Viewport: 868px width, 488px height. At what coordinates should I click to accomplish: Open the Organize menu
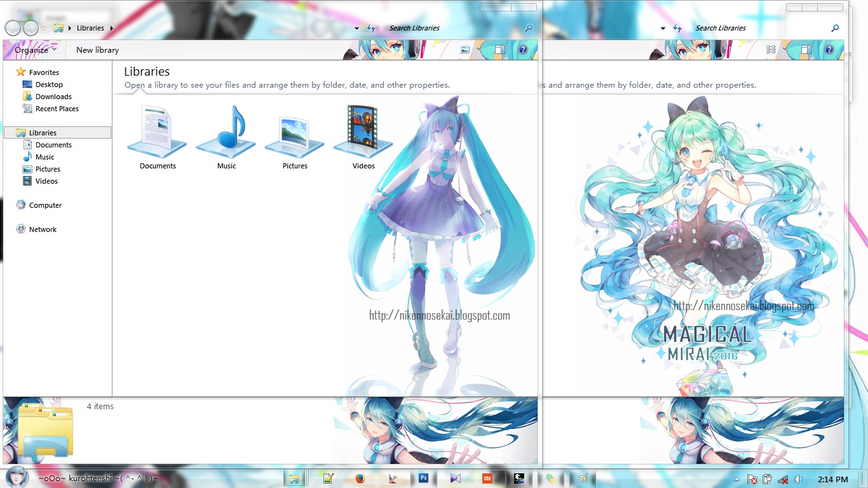pos(36,50)
